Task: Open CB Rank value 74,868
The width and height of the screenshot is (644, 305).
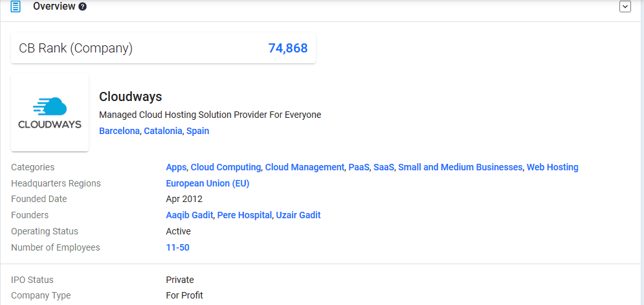Action: [288, 48]
